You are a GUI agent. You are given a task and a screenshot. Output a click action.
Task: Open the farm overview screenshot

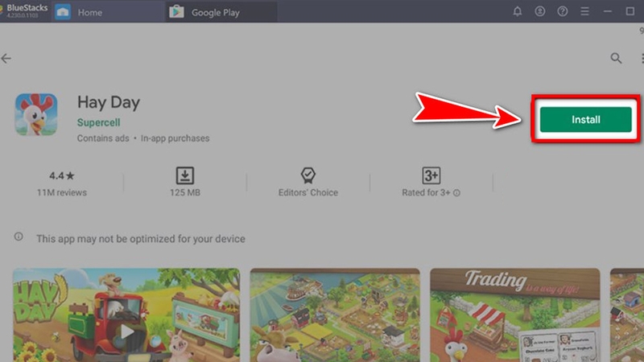tap(335, 315)
